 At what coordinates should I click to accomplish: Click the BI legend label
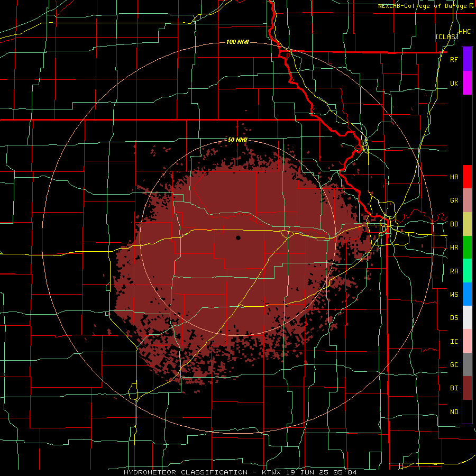(x=454, y=388)
